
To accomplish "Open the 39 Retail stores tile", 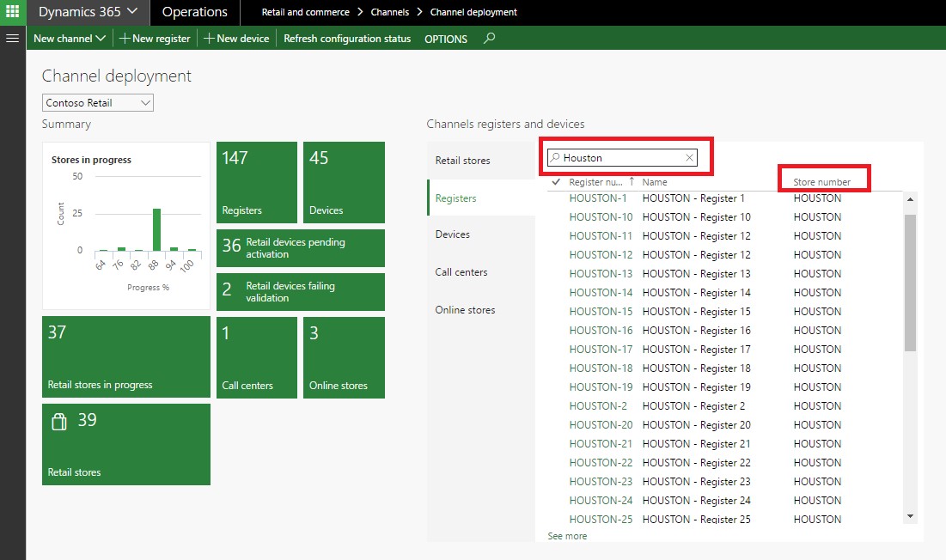I will click(x=126, y=444).
